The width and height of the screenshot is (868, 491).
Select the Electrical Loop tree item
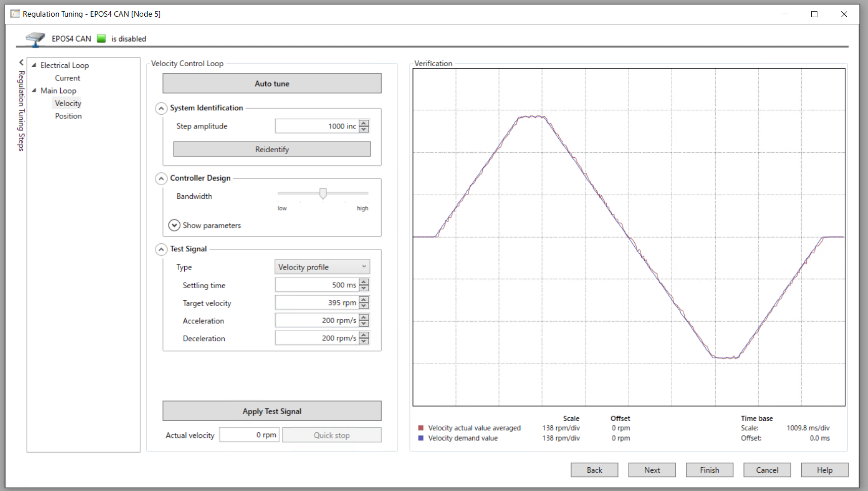tap(64, 65)
